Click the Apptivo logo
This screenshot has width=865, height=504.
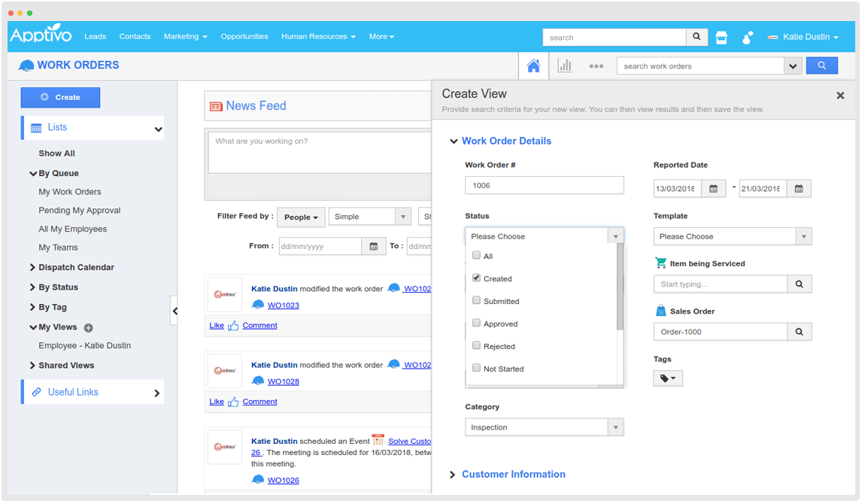click(x=41, y=34)
